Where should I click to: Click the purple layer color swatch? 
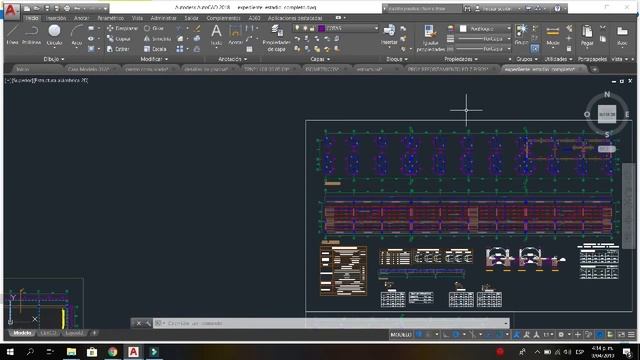tap(321, 28)
